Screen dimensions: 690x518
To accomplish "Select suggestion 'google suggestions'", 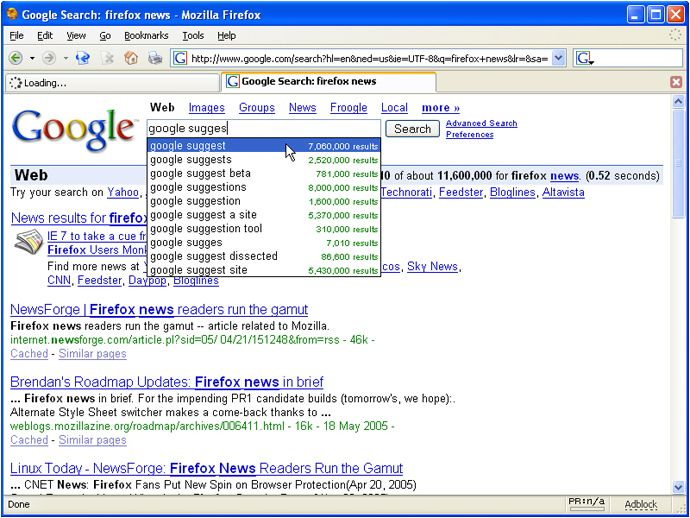I will (x=264, y=187).
